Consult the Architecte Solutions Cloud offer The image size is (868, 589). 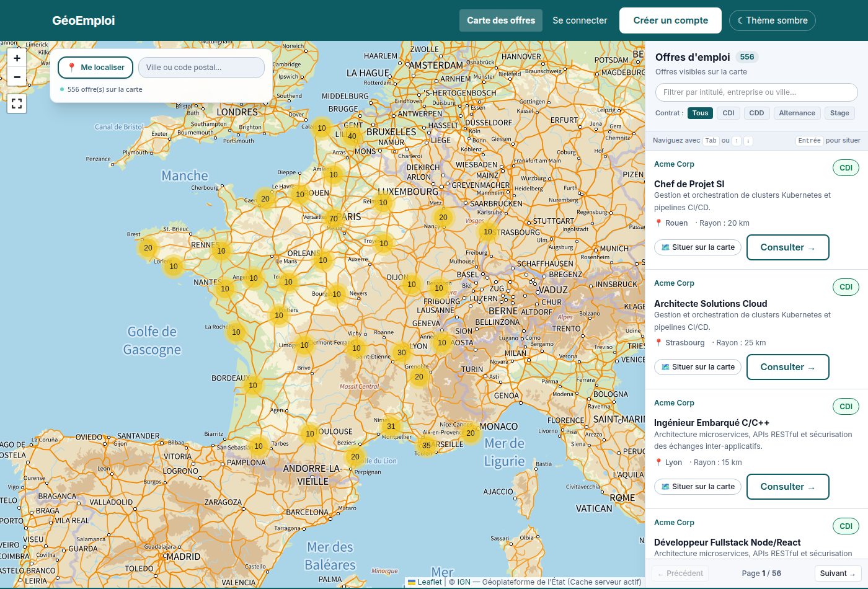coord(787,367)
